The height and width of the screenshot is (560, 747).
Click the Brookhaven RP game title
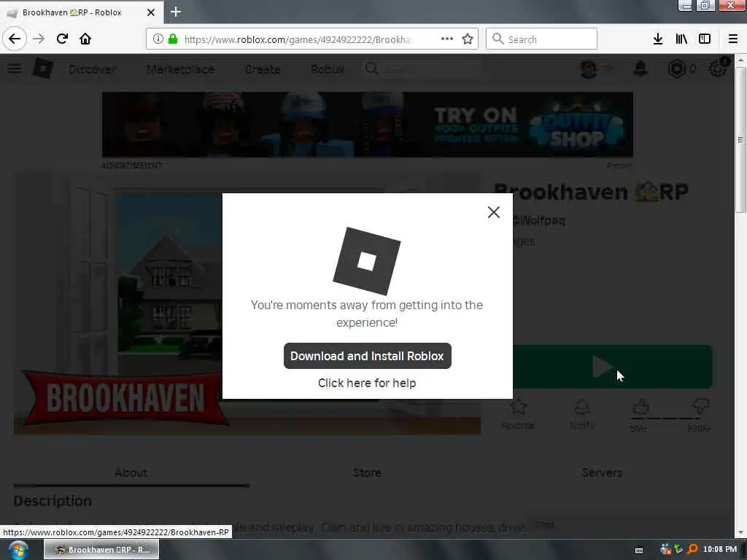tap(591, 192)
